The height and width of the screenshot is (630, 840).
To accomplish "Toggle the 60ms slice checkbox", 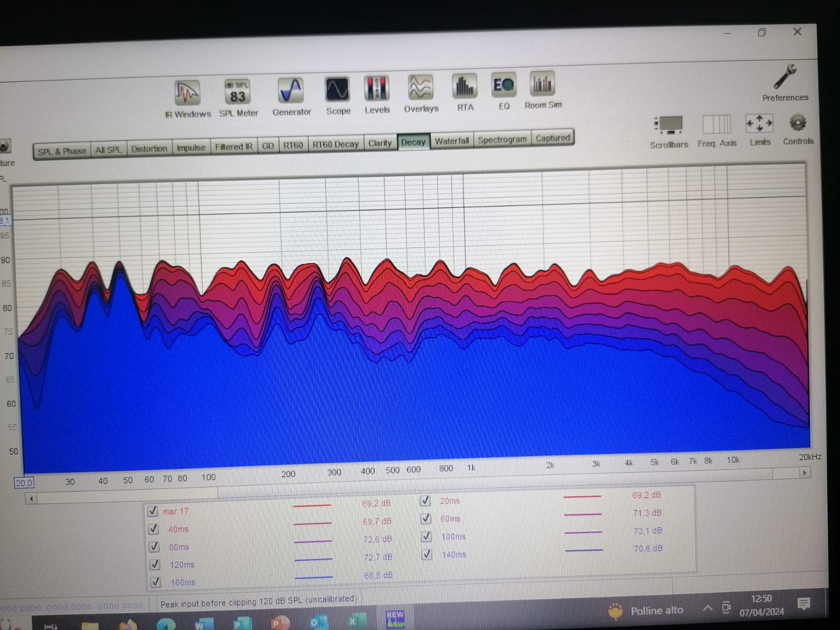I will [x=426, y=519].
